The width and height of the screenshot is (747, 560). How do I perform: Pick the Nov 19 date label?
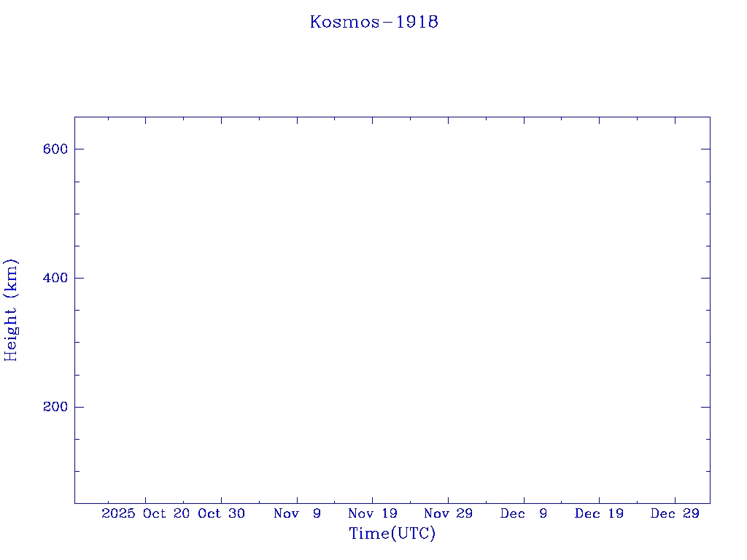coord(373,513)
